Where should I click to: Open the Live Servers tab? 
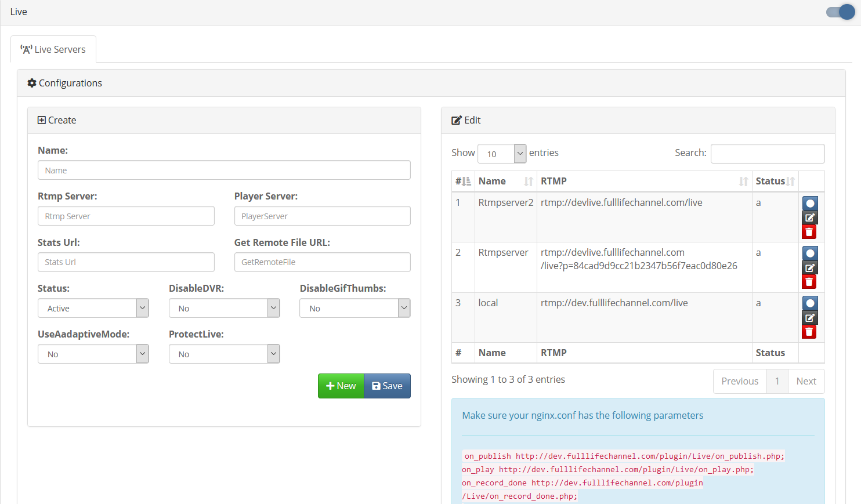pos(53,49)
